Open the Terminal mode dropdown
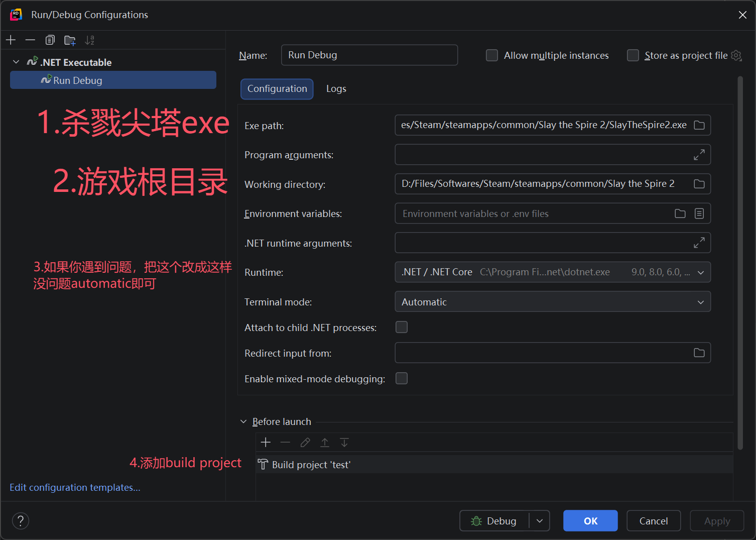Screen dimensions: 756x540 tap(701, 302)
